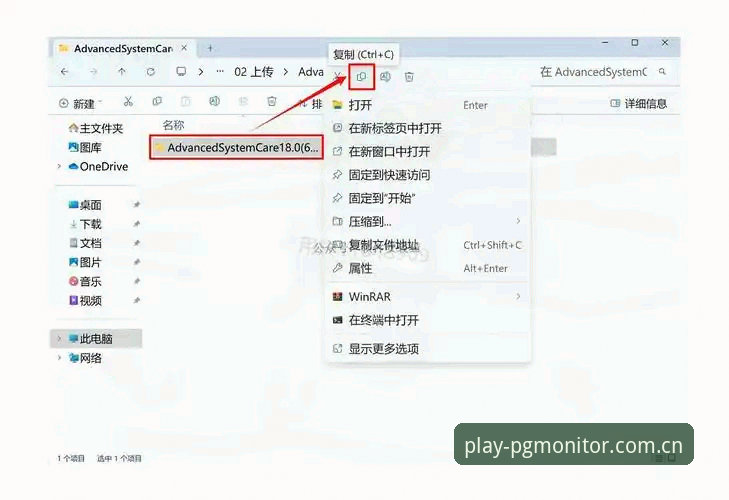Click the toolbar Rename icon

point(214,101)
